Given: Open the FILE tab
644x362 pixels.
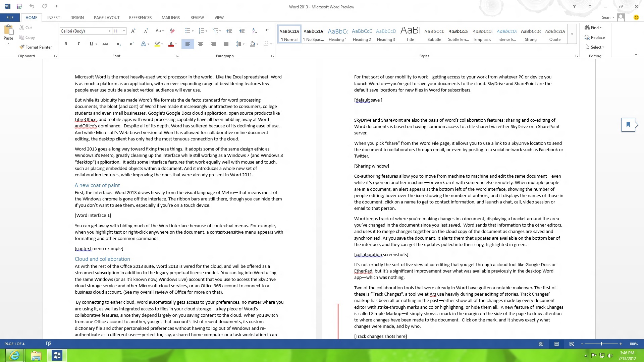Looking at the screenshot, I should coord(10,17).
